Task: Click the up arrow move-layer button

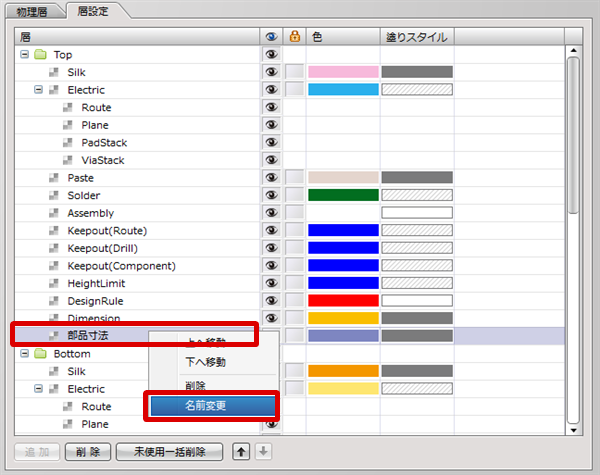Action: pyautogui.click(x=241, y=452)
